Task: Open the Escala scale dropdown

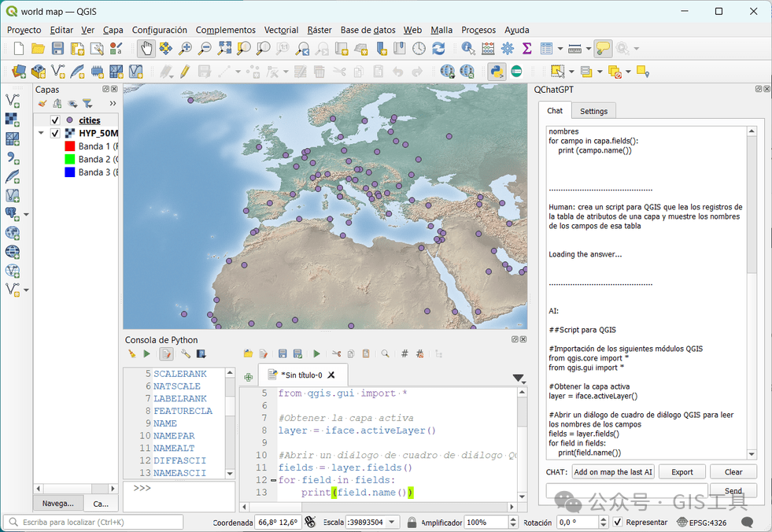Action: [x=392, y=522]
